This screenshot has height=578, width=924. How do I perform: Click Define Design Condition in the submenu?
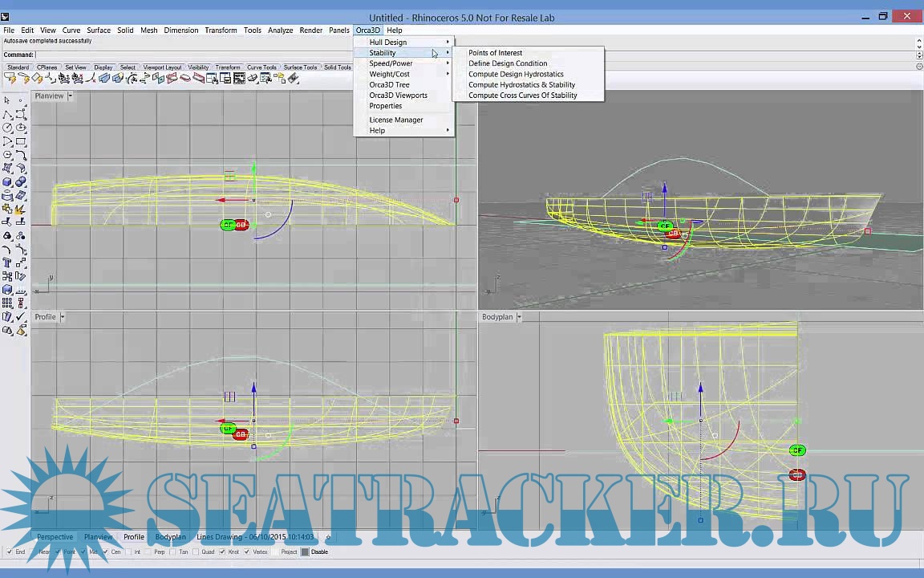coord(508,63)
